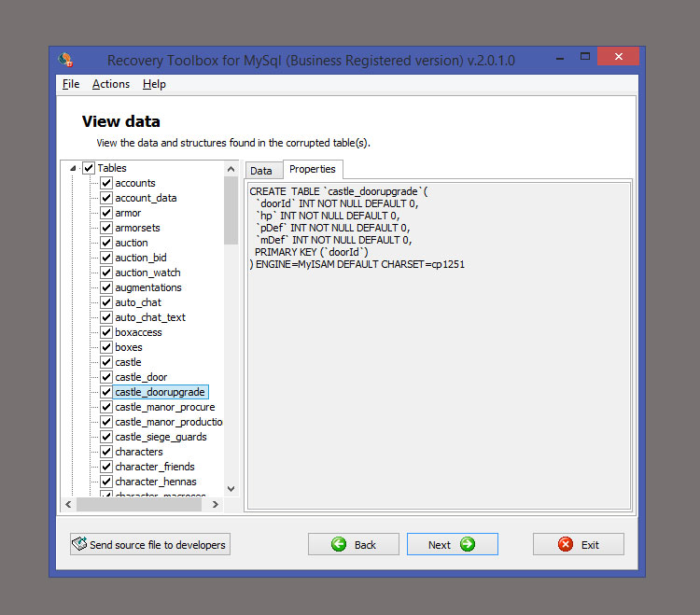Image resolution: width=700 pixels, height=615 pixels.
Task: Click the Recovery Toolbox app icon in title bar
Action: coord(65,60)
